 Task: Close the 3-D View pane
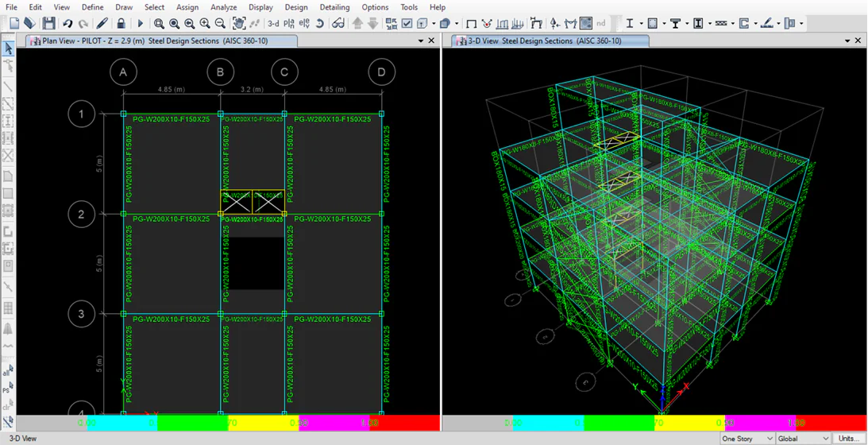tap(858, 41)
